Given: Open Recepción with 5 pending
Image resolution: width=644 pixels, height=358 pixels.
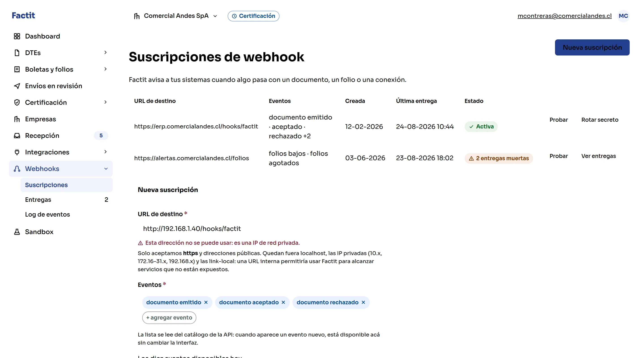Looking at the screenshot, I should tap(61, 136).
